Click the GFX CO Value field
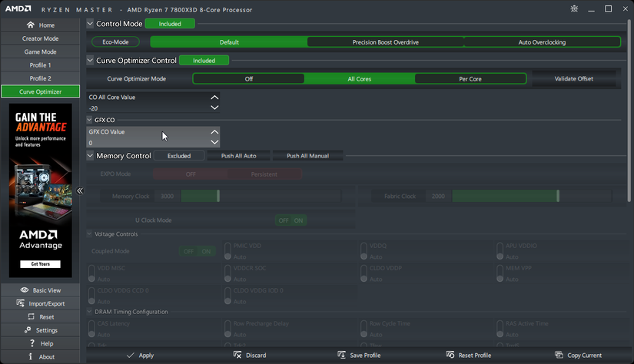Image resolution: width=634 pixels, height=364 pixels. [x=153, y=137]
